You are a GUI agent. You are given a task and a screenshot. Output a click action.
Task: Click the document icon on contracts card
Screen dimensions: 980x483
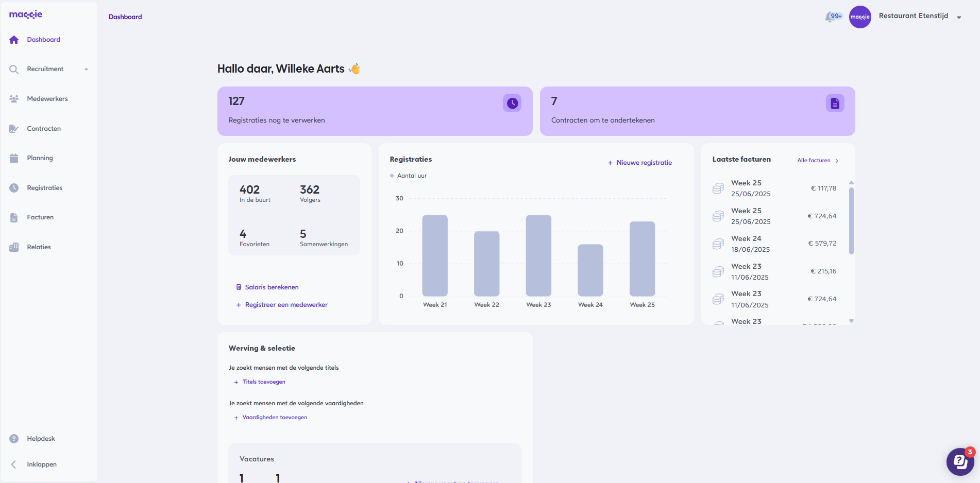coord(835,104)
